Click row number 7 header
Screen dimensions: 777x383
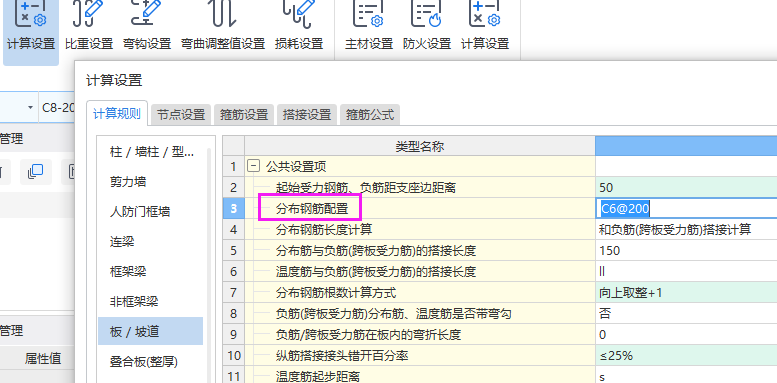click(x=233, y=293)
